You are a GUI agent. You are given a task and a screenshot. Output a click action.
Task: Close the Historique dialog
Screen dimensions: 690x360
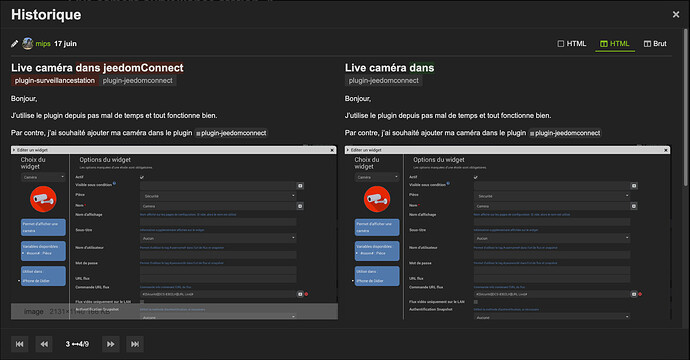click(x=676, y=15)
